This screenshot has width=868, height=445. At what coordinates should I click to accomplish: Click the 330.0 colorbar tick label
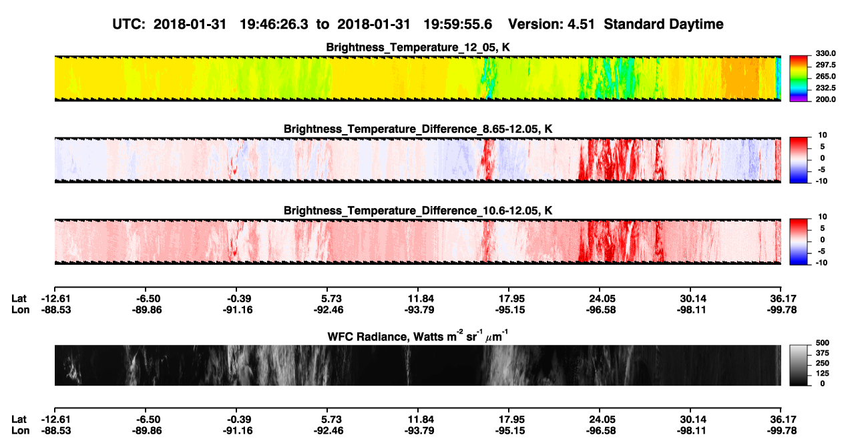pyautogui.click(x=825, y=53)
